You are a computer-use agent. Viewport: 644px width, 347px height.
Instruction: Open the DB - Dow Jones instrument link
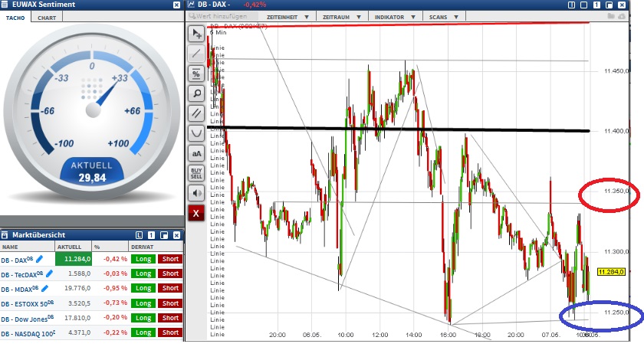pos(27,319)
